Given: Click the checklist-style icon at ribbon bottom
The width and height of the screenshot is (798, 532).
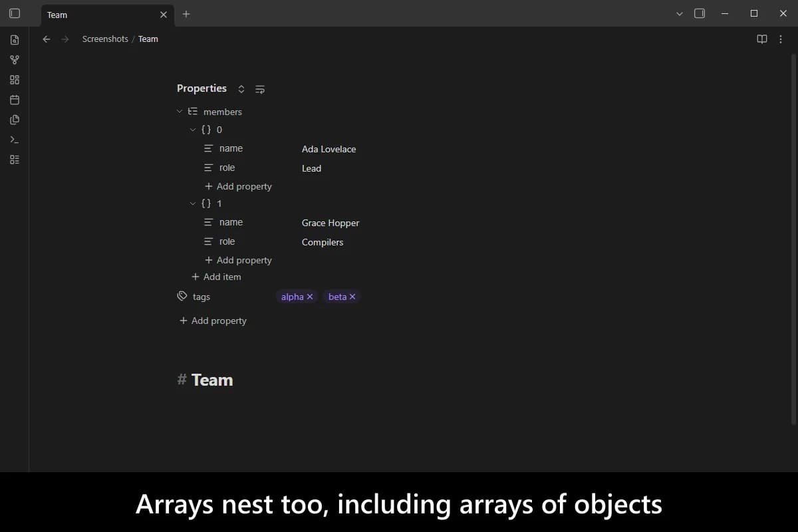Looking at the screenshot, I should click(x=15, y=160).
